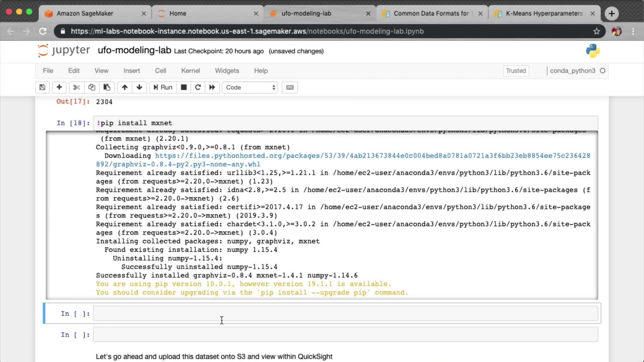Viewport: 644px width, 362px height.
Task: Open the Cell menu
Action: click(160, 71)
